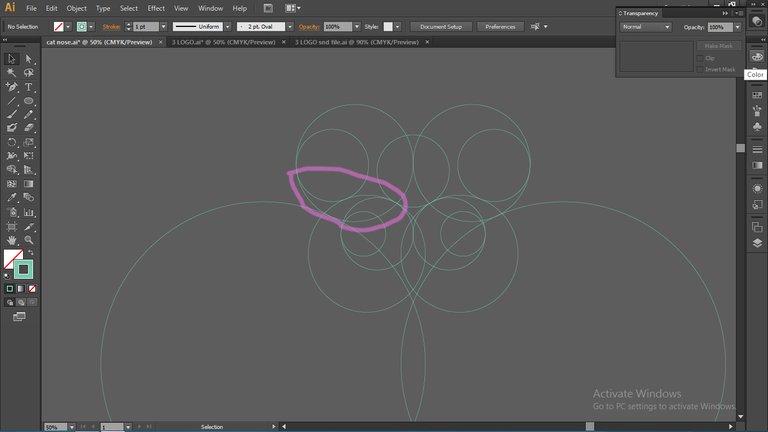Image resolution: width=768 pixels, height=432 pixels.
Task: Open the Swatches panel icon in dock
Action: coord(757,95)
